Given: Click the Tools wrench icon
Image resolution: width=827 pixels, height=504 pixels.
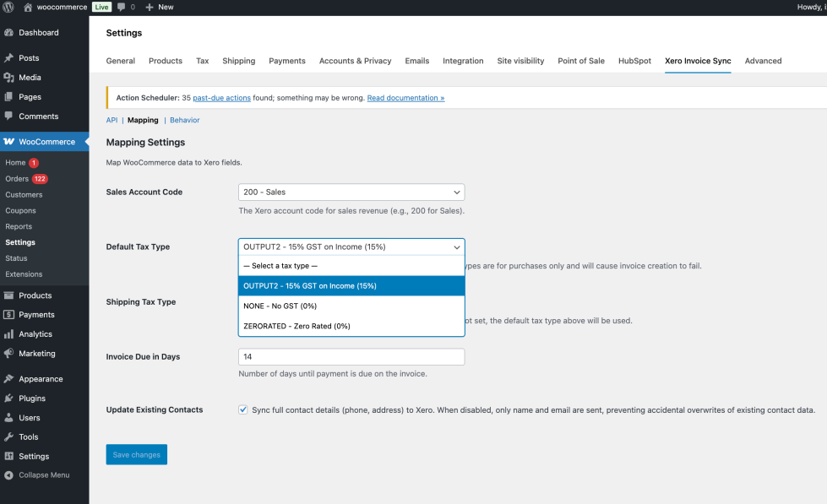Looking at the screenshot, I should pyautogui.click(x=8, y=437).
